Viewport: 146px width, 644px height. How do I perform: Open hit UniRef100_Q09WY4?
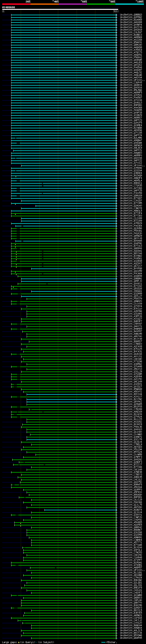tap(131, 25)
